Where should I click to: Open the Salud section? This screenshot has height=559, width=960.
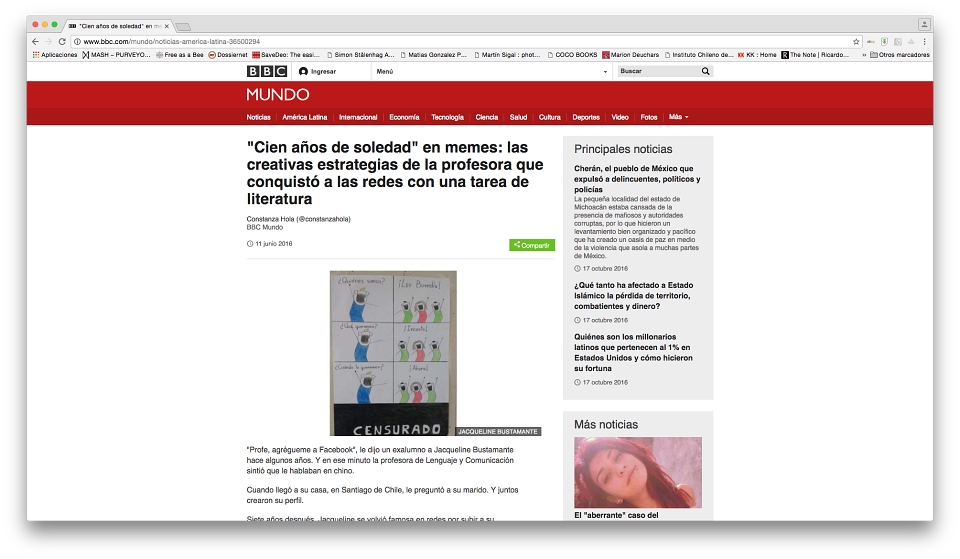(x=519, y=118)
